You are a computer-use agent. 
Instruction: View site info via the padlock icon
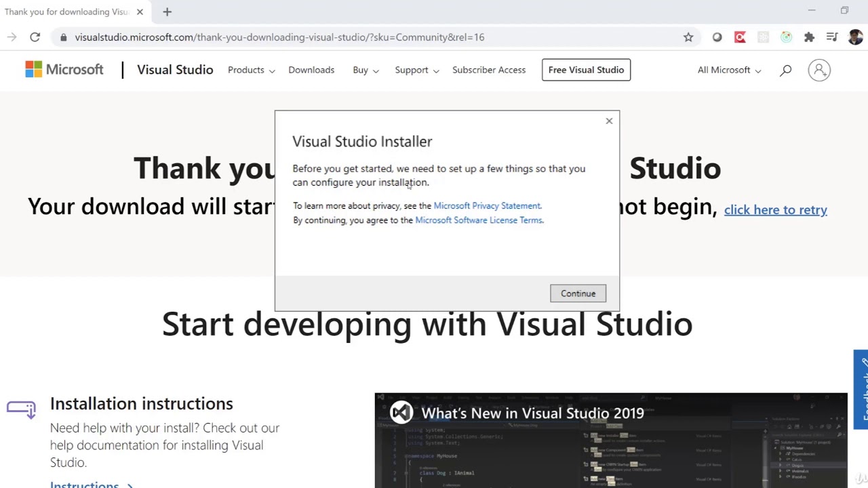[63, 37]
